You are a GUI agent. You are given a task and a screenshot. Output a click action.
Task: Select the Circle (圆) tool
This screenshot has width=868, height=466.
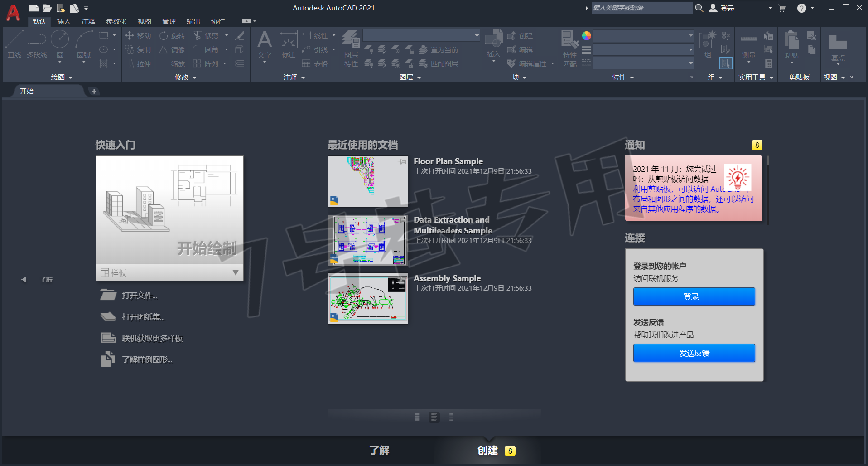click(60, 44)
